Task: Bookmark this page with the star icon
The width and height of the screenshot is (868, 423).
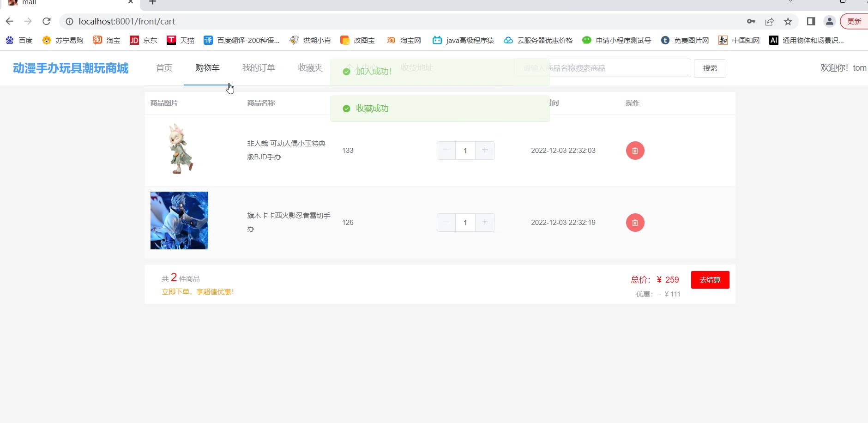Action: point(788,21)
